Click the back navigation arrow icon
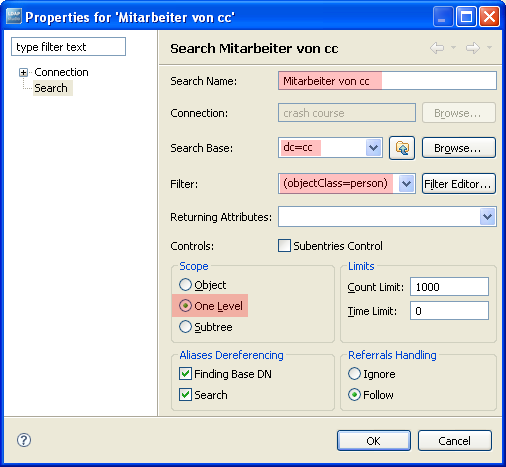The width and height of the screenshot is (506, 467). pos(437,48)
